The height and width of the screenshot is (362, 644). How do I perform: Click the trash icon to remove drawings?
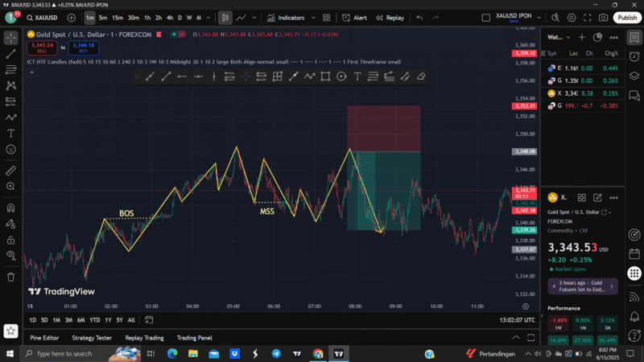coord(10,277)
